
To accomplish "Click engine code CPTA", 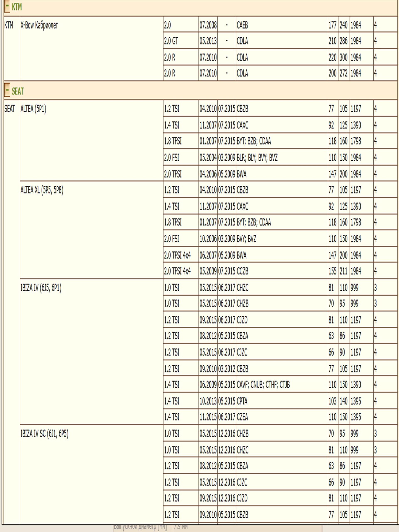I will (x=242, y=401).
